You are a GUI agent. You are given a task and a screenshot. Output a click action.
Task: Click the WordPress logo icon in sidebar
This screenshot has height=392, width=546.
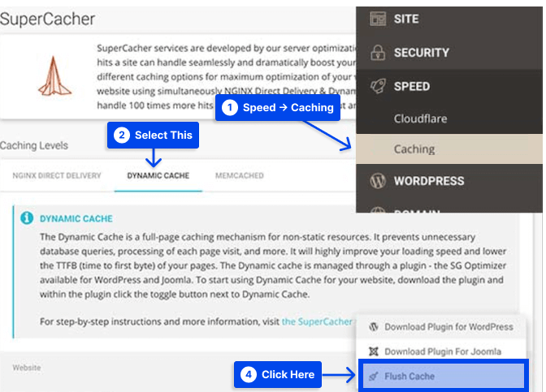(x=378, y=181)
